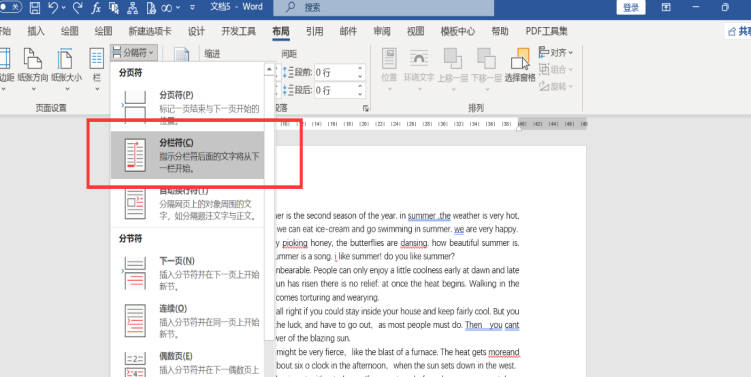Switch to the 插入 tab

[36, 31]
